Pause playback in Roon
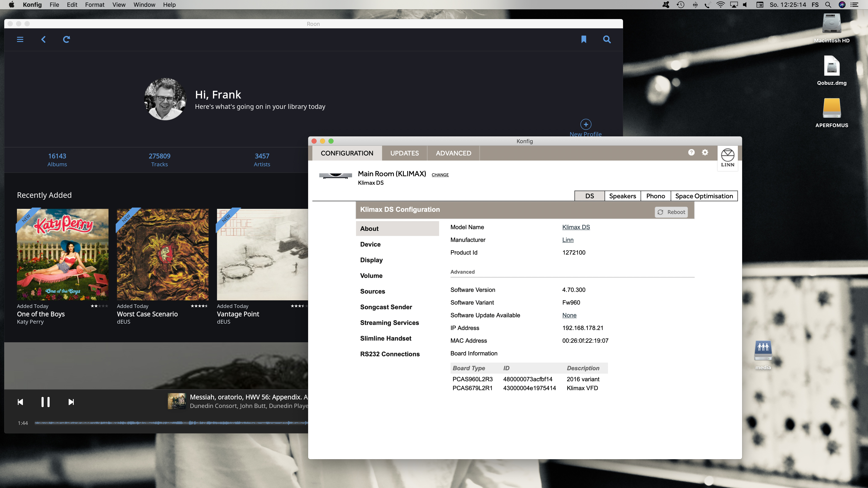The height and width of the screenshot is (488, 868). pos(46,402)
